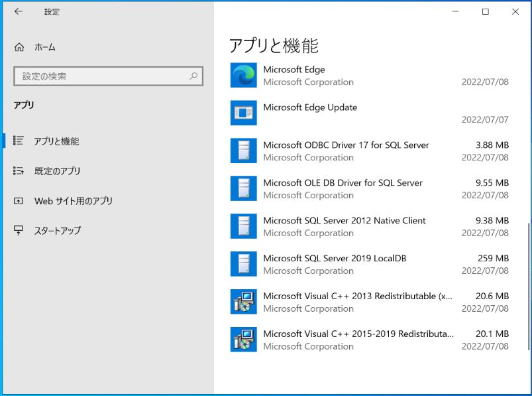The height and width of the screenshot is (396, 532).
Task: Click the back arrow in Settings header
Action: point(19,11)
